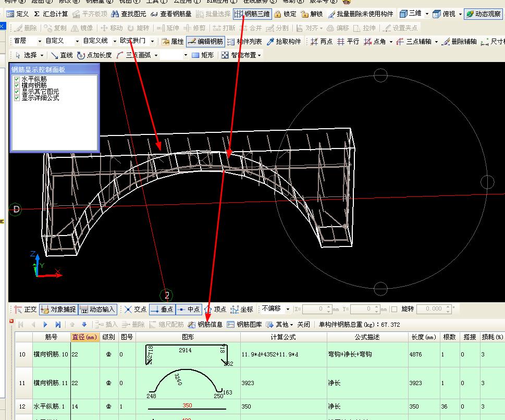Increase X offset stepper up arrow
This screenshot has width=505, height=420.
coord(328,307)
